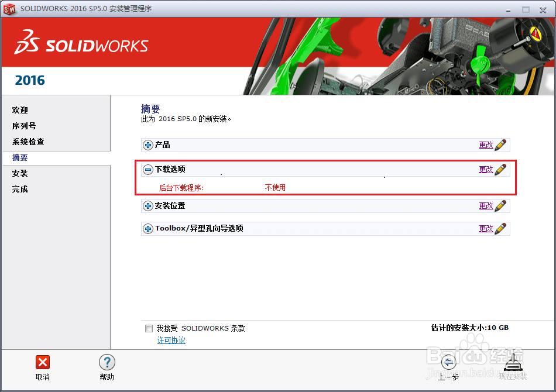This screenshot has width=556, height=392.
Task: Click the 不使用 value text
Action: point(275,187)
